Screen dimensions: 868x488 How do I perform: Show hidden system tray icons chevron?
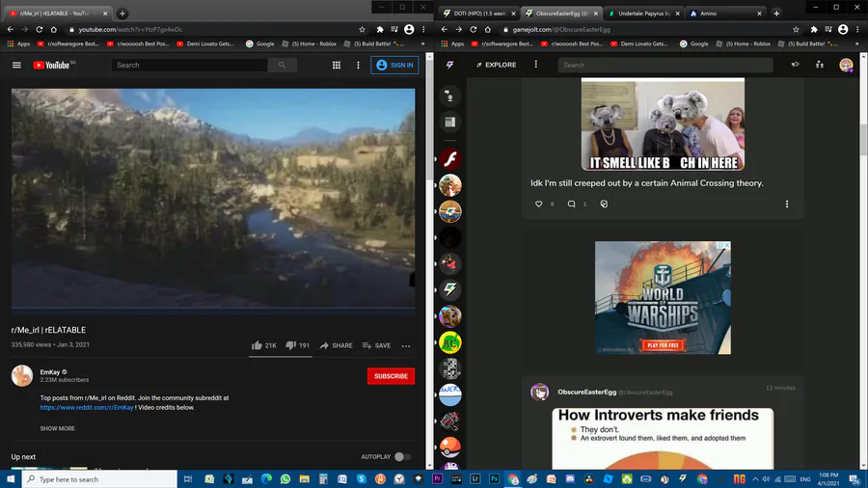tap(755, 479)
